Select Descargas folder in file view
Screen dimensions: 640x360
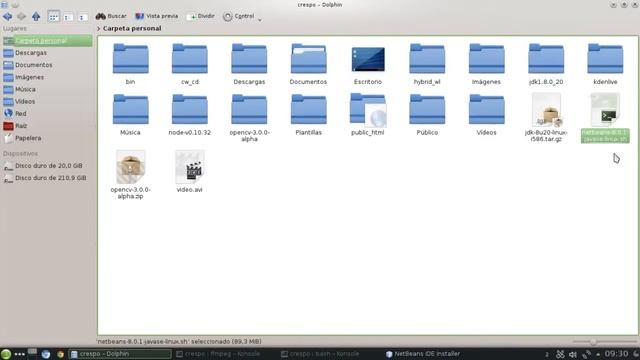[x=249, y=59]
